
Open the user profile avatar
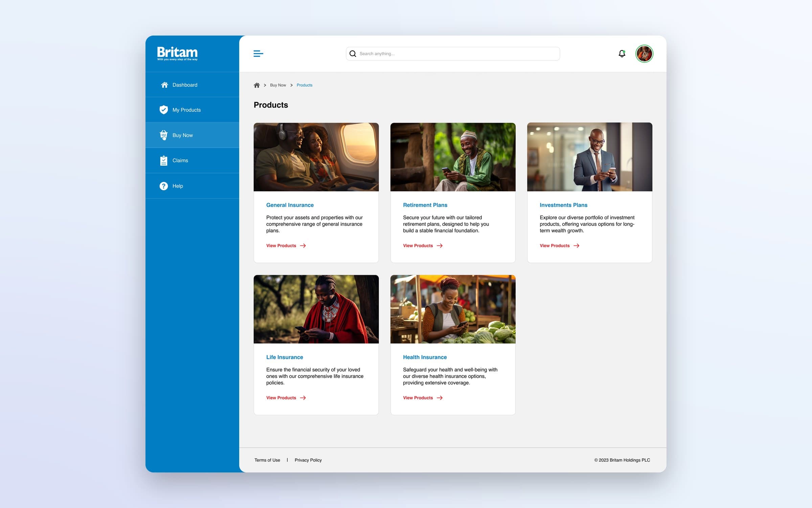pos(644,54)
